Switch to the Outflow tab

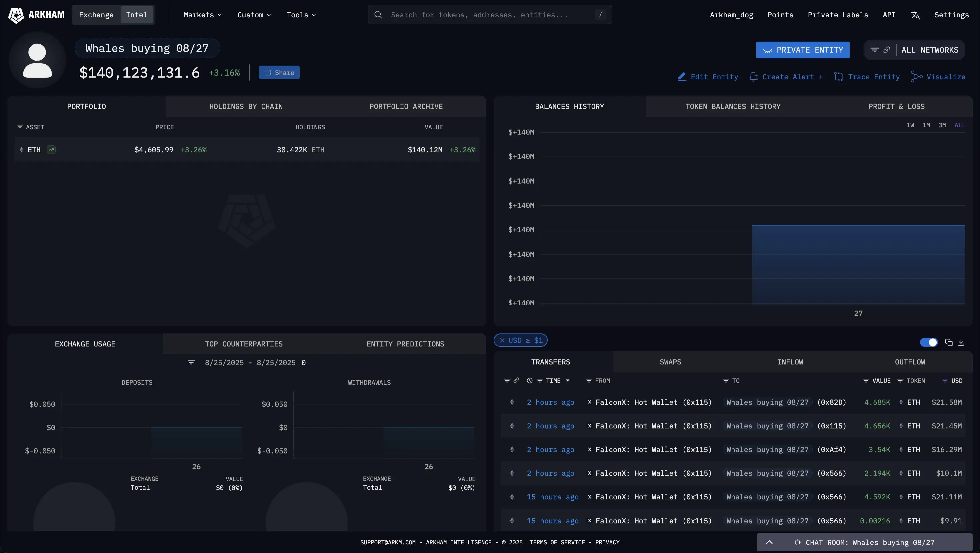[x=910, y=362]
